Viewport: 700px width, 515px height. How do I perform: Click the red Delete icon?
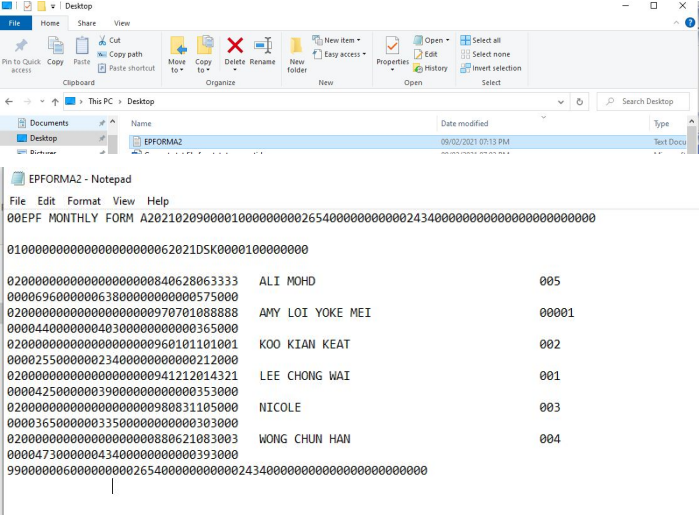tap(235, 46)
